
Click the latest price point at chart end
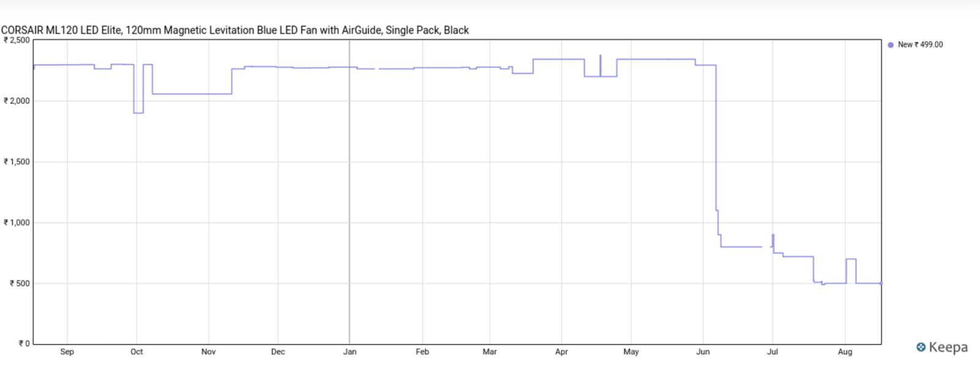881,284
